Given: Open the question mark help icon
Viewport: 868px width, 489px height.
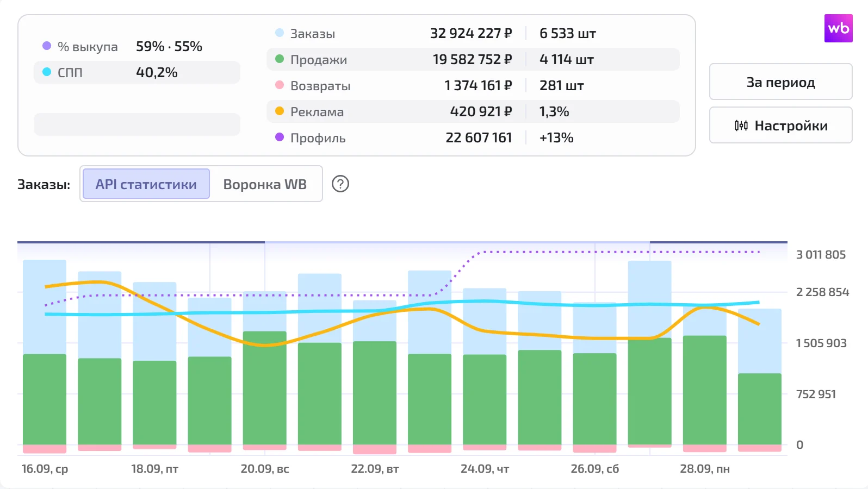Looking at the screenshot, I should pyautogui.click(x=340, y=184).
